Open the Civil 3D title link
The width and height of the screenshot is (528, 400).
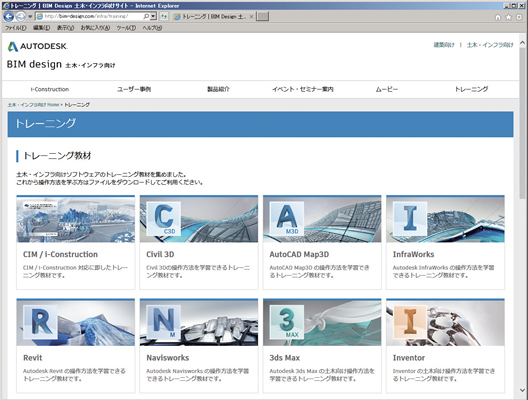(160, 255)
